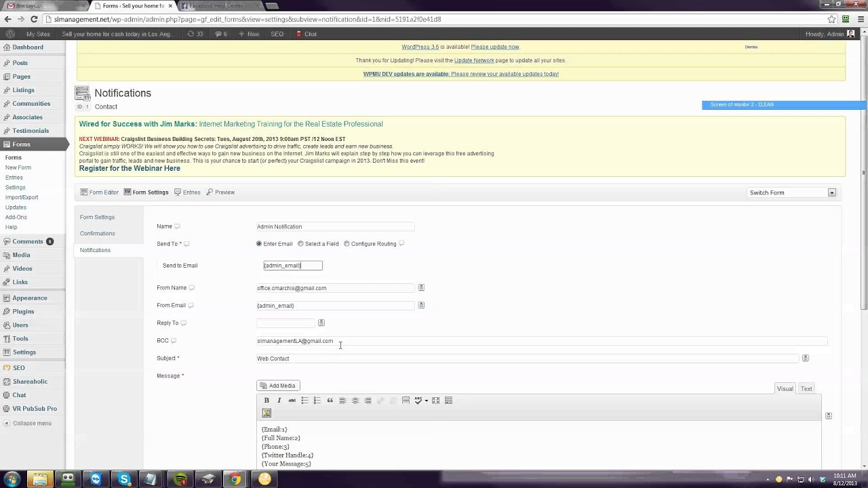Collapse the admin sidebar menu
868x488 pixels.
32,423
